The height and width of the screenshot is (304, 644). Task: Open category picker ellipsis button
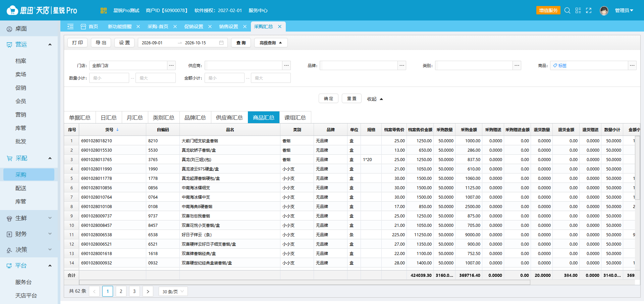(517, 65)
